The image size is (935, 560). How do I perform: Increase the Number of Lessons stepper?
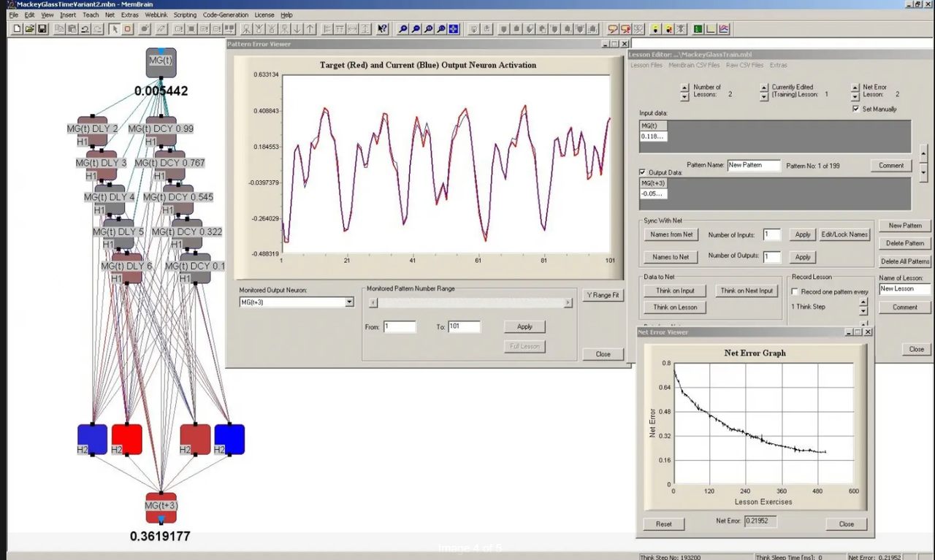pyautogui.click(x=684, y=88)
